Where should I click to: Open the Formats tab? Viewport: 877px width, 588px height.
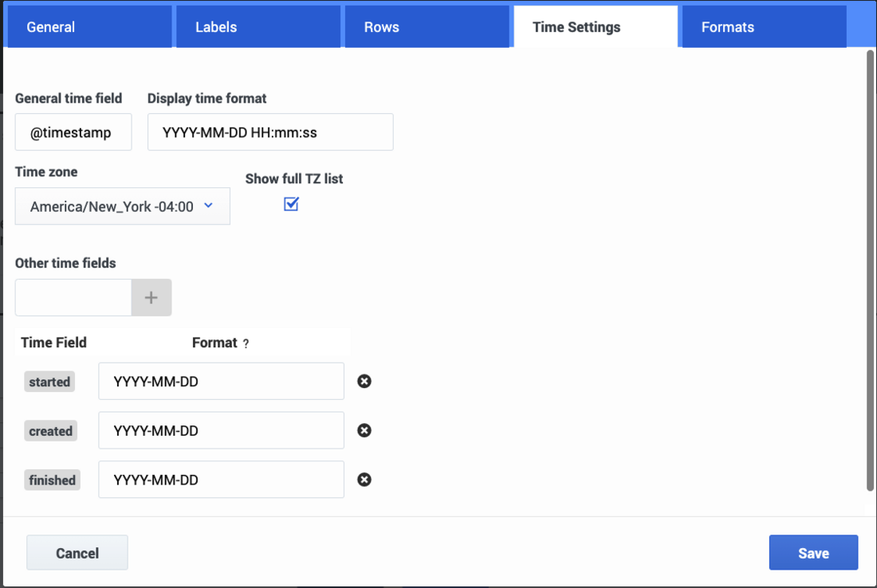click(764, 27)
